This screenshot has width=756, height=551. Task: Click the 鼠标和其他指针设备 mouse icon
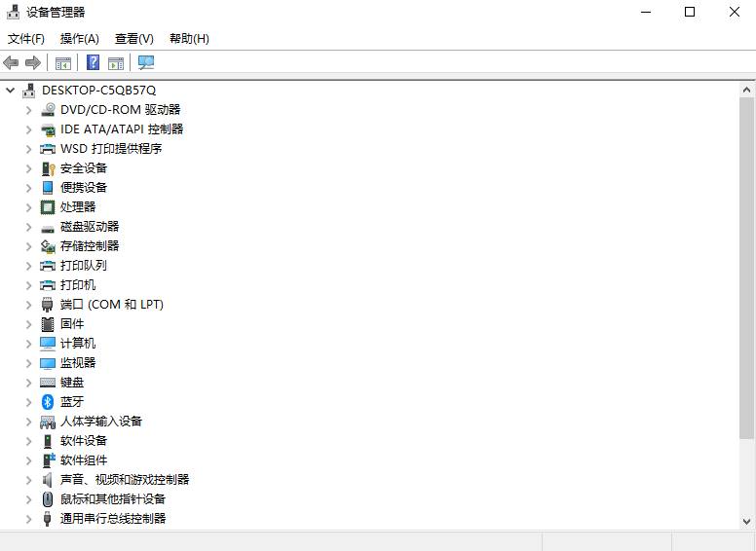47,499
